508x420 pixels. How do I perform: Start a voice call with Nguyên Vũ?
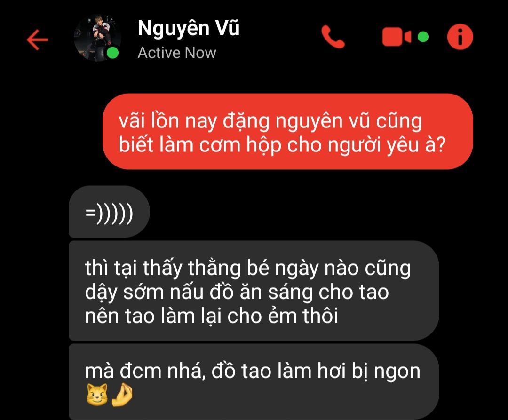[333, 37]
